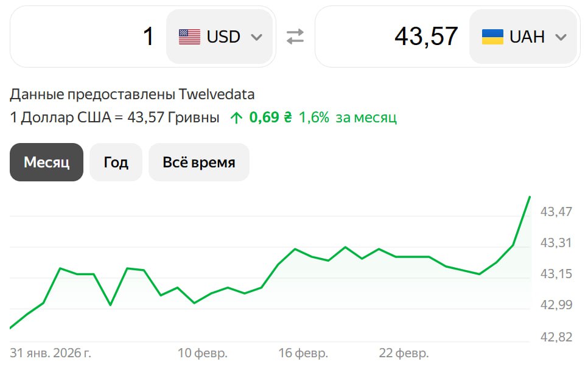
Task: Click the Twelvedata data source text
Action: click(216, 94)
